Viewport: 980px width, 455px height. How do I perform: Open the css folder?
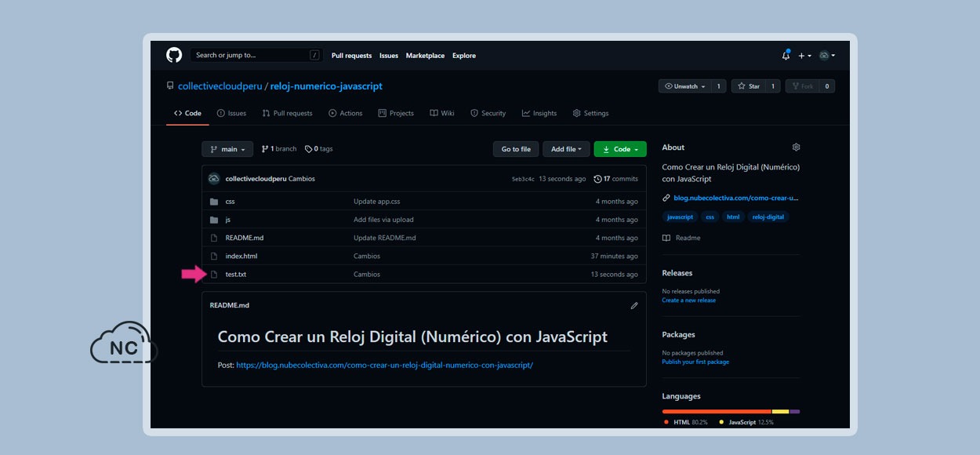click(x=230, y=202)
